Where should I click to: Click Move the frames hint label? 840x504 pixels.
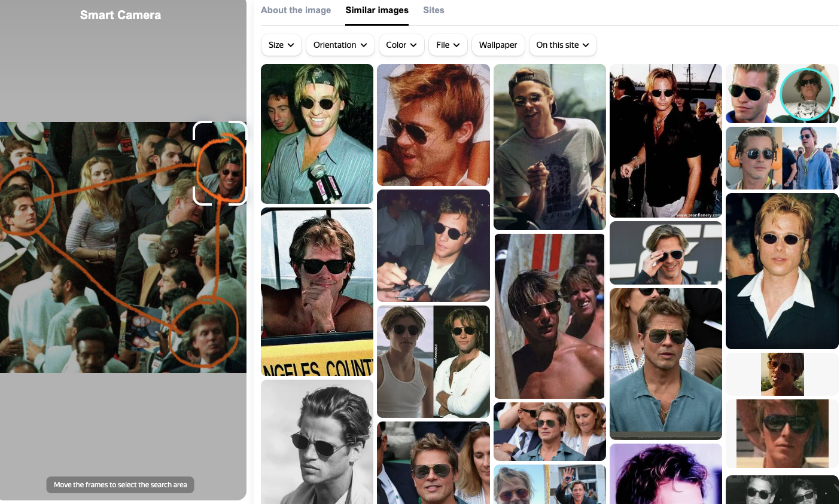(x=120, y=485)
